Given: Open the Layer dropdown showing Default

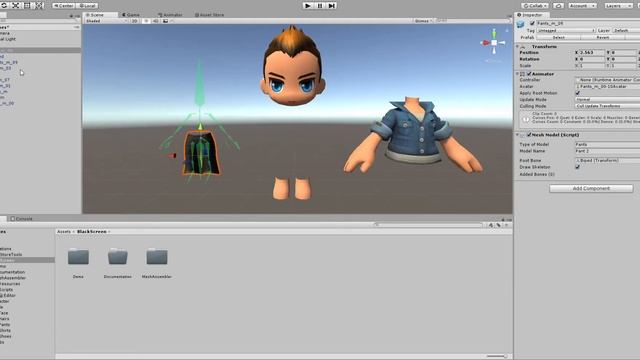Looking at the screenshot, I should tap(626, 30).
